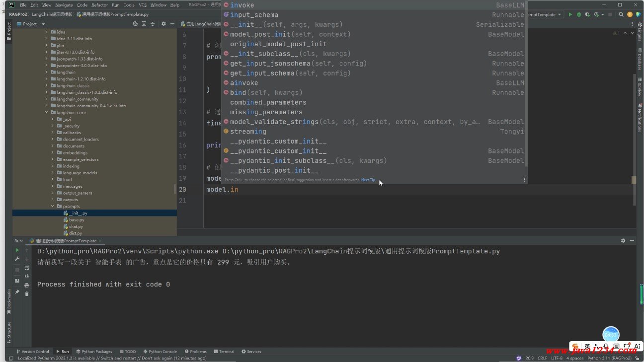Toggle soft-wrap in Run console
The image size is (644, 362).
tap(27, 268)
